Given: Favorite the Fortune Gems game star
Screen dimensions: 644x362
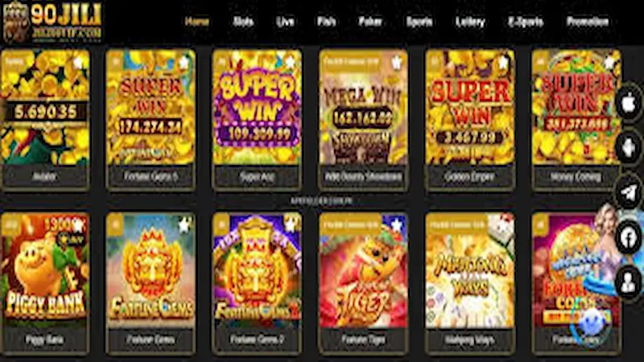Looking at the screenshot, I should pos(184,225).
